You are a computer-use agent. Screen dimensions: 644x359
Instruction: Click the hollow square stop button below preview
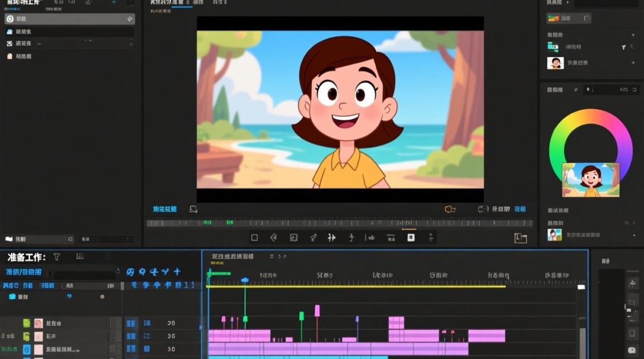tap(254, 237)
